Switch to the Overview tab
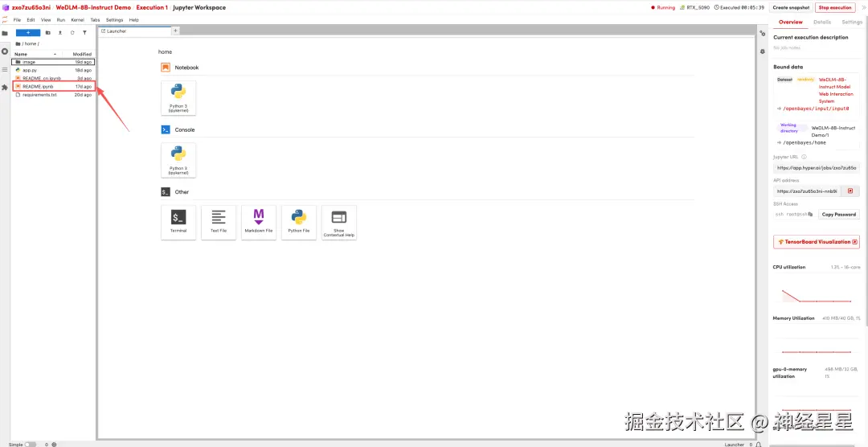Image resolution: width=868 pixels, height=447 pixels. [791, 23]
